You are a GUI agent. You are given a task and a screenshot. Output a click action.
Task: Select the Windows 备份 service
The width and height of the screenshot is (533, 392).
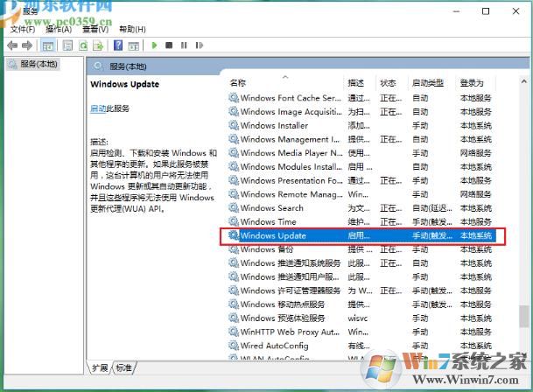361,249
